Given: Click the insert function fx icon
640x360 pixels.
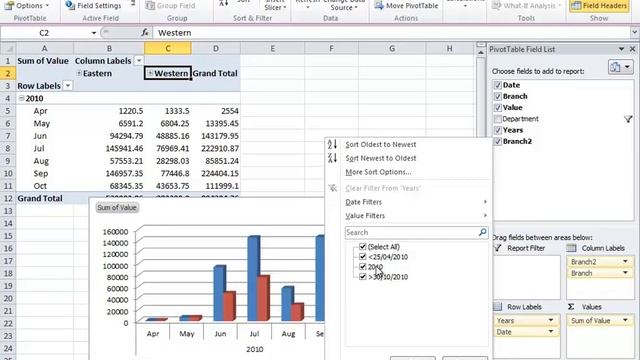Looking at the screenshot, I should coord(145,33).
